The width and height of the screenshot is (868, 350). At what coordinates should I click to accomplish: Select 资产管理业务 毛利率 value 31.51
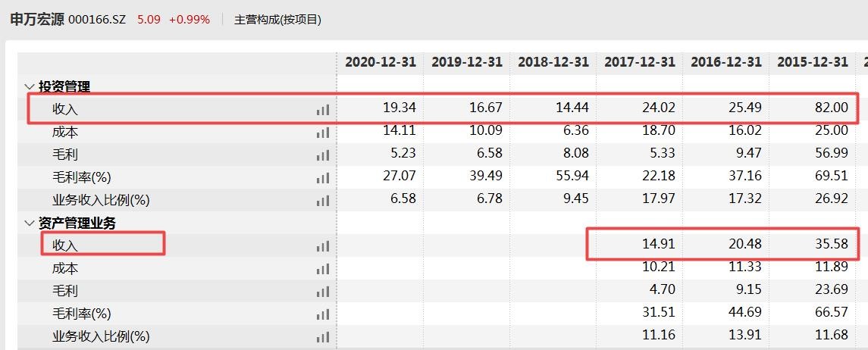coord(659,312)
